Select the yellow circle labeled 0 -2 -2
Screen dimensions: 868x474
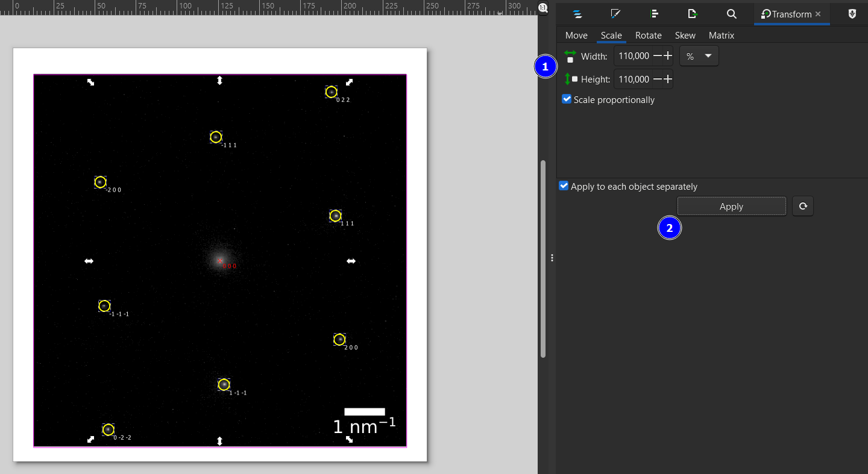108,429
